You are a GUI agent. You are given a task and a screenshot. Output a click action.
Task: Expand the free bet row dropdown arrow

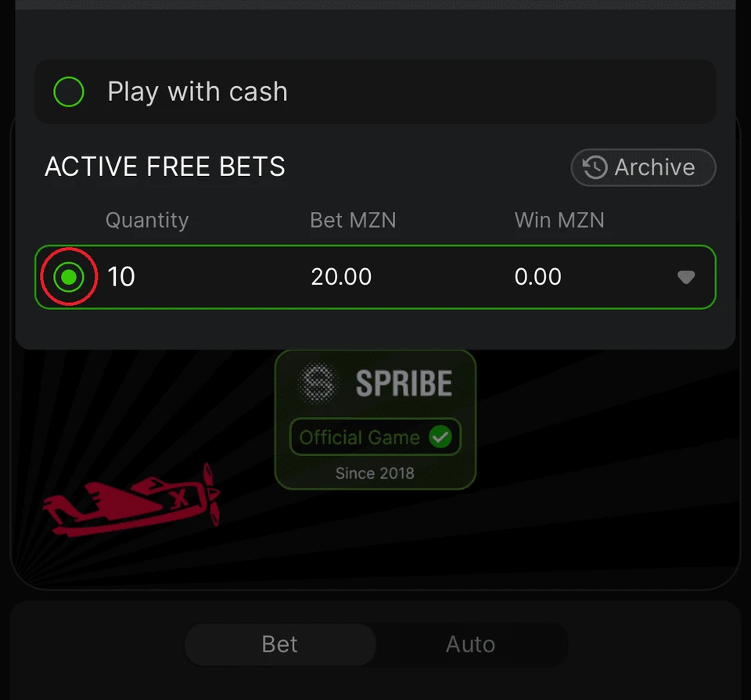pos(686,277)
